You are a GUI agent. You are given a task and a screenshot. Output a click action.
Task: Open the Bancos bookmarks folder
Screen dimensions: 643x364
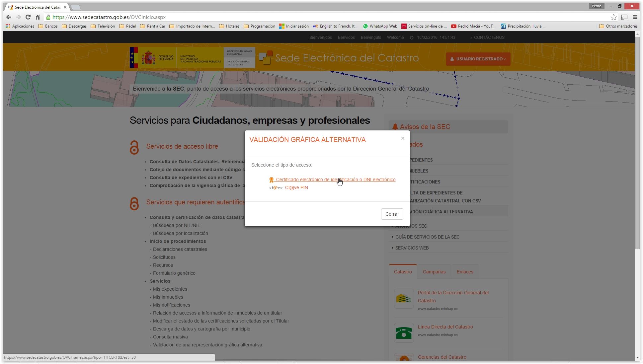click(x=48, y=26)
